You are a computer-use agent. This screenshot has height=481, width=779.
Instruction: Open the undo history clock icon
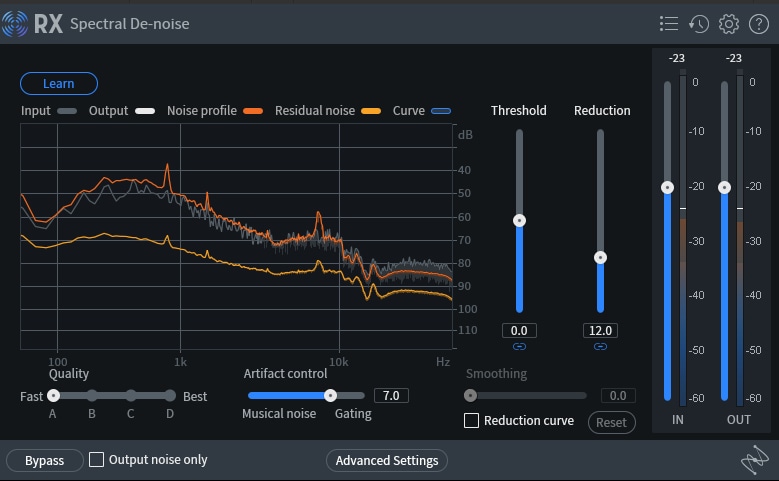coord(699,23)
